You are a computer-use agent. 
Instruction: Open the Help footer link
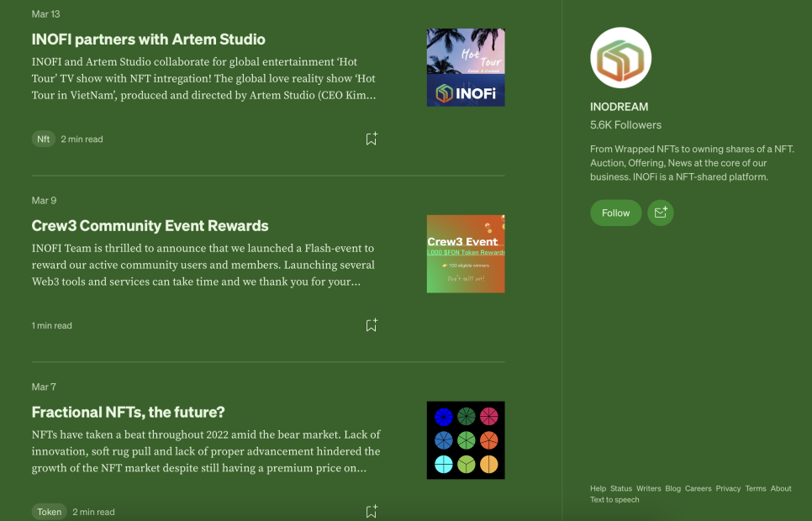[x=598, y=488]
